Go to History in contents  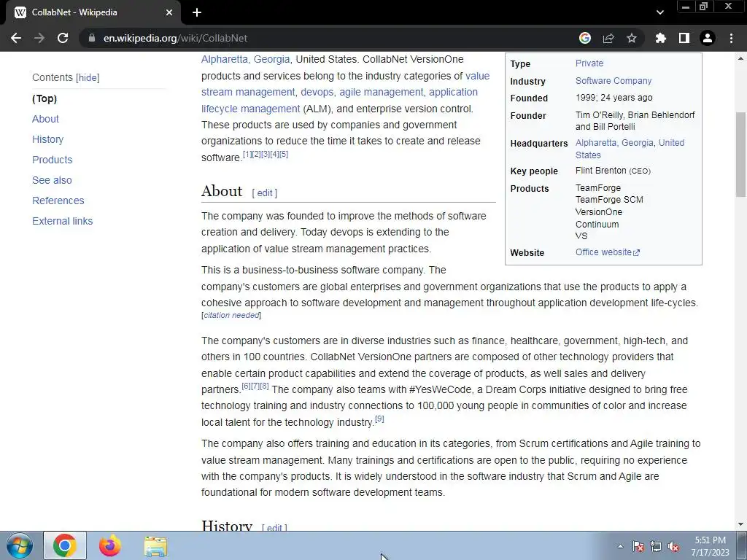[47, 139]
